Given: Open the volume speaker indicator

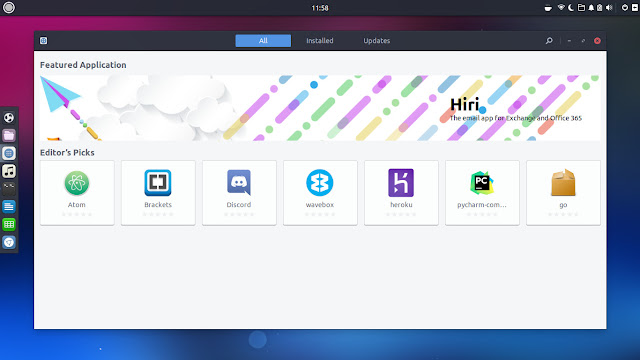Looking at the screenshot, I should [x=609, y=8].
